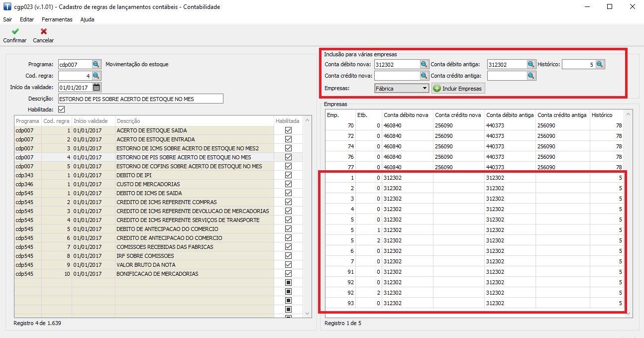Uncheck Habilitada for DEBITO DE IPI row
This screenshot has width=644, height=338.
(x=288, y=175)
